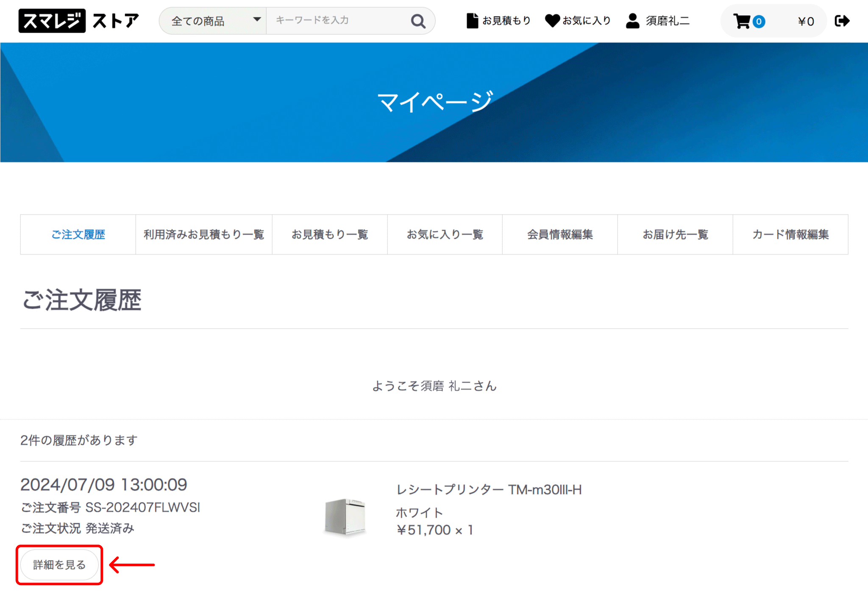The width and height of the screenshot is (868, 600).
Task: Open the 会員情報編集 tab
Action: click(x=560, y=234)
